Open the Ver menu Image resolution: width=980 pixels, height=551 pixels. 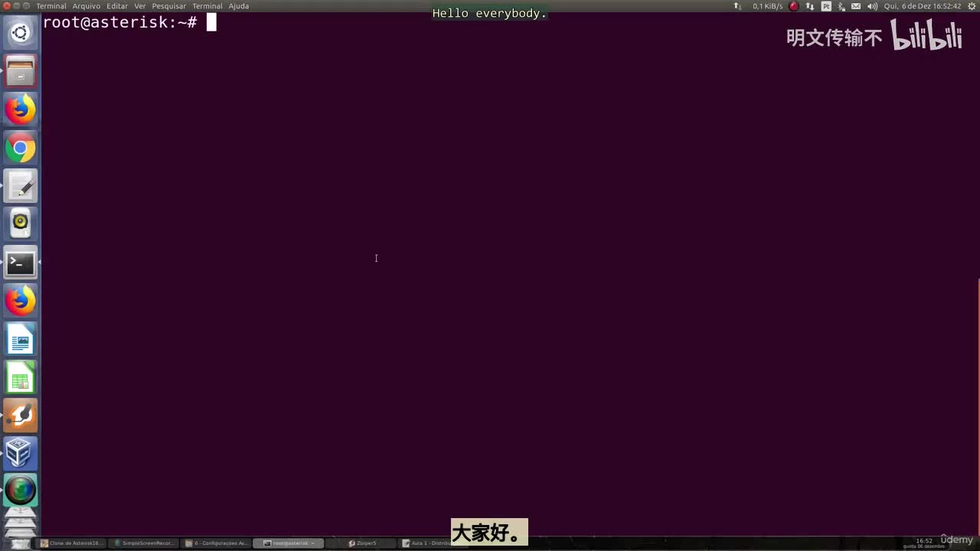coord(140,6)
